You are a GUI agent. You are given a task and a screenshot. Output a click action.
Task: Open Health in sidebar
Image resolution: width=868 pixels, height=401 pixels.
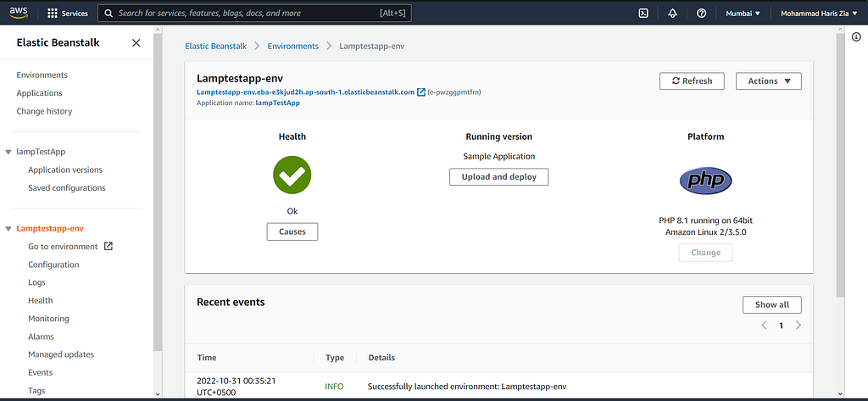(x=41, y=300)
